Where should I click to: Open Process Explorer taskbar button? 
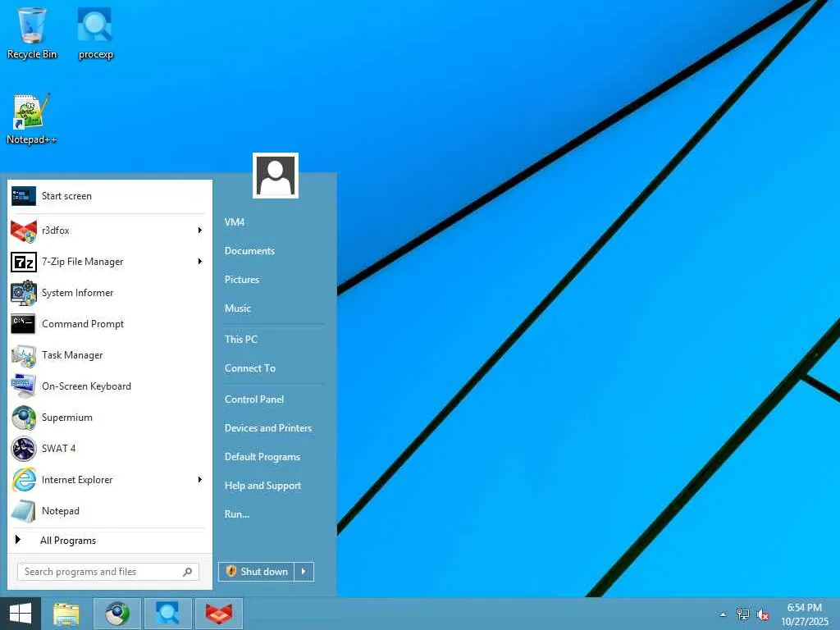[167, 614]
